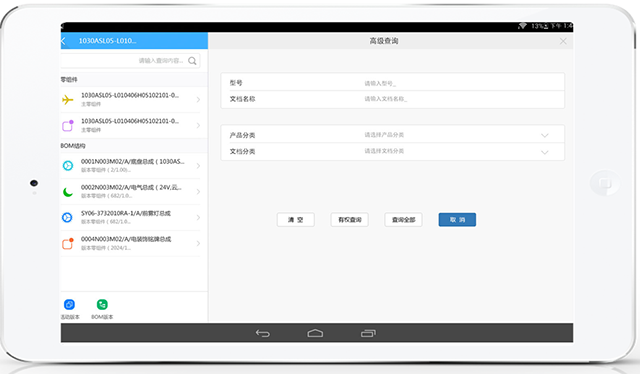Tap orange square icon of 0004N003M02/A
The height and width of the screenshot is (374, 640).
[x=68, y=243]
